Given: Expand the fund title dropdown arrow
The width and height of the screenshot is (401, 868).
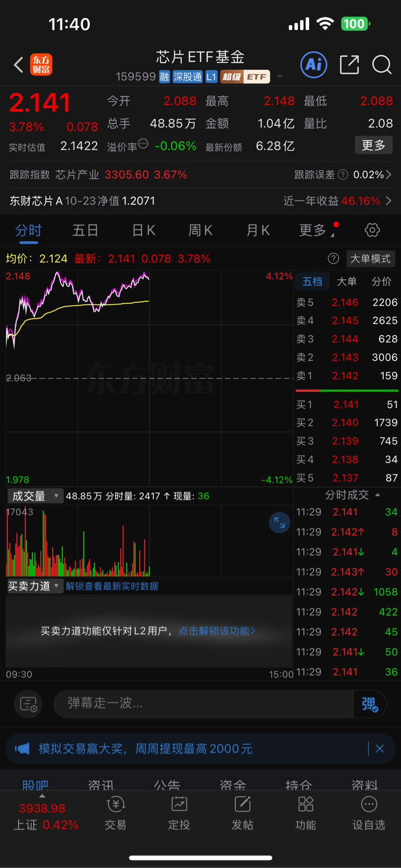Looking at the screenshot, I should point(280,77).
